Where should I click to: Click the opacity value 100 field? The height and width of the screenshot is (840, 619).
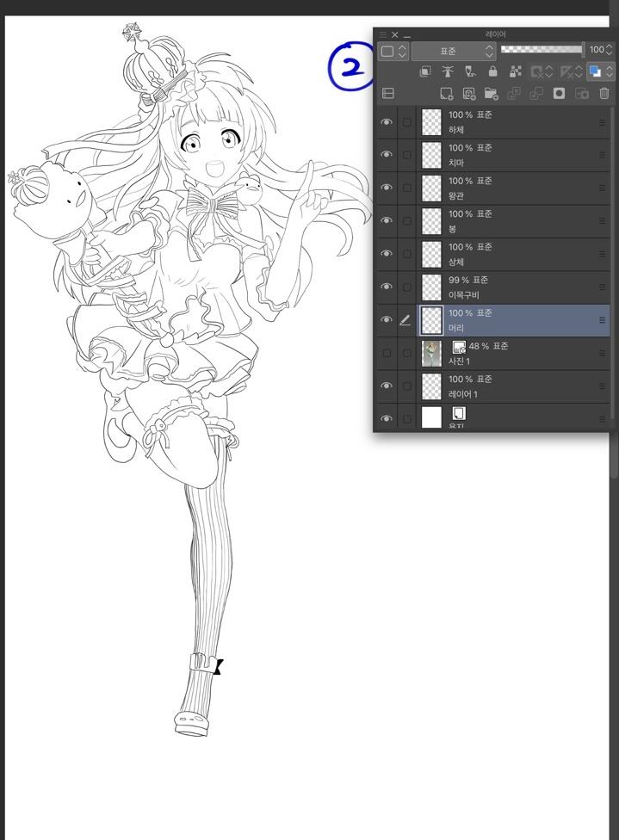pos(597,50)
